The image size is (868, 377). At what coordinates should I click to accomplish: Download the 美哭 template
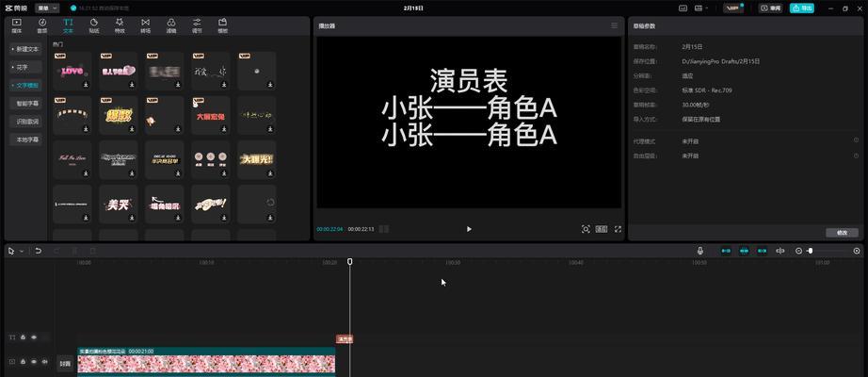click(x=132, y=218)
